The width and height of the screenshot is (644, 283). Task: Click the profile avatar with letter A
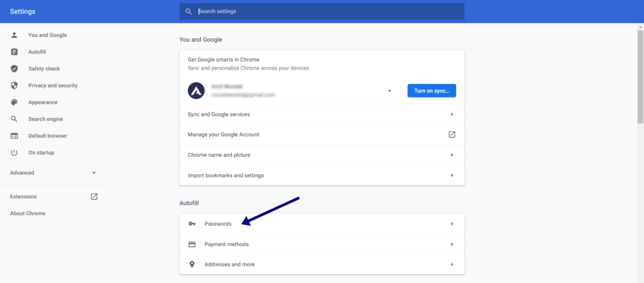point(196,91)
